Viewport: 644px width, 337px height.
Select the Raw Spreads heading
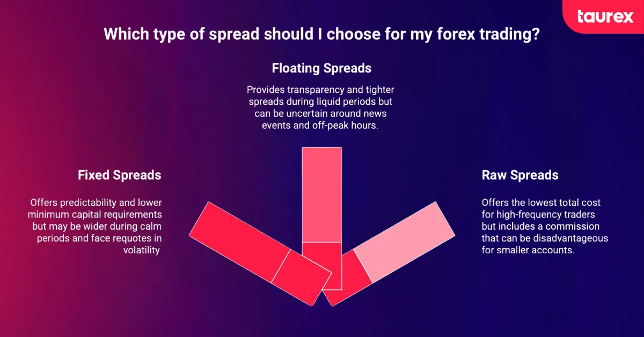519,175
